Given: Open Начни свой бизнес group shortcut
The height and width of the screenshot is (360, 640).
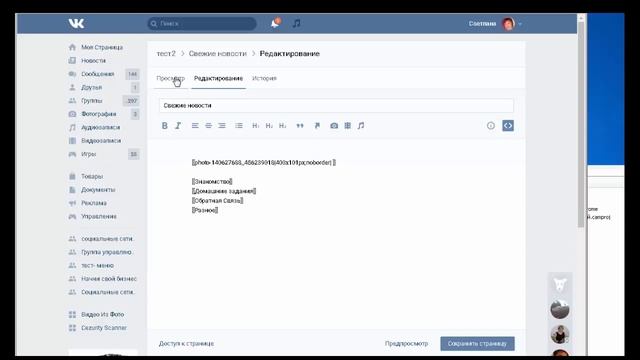Looking at the screenshot, I should pyautogui.click(x=109, y=279).
